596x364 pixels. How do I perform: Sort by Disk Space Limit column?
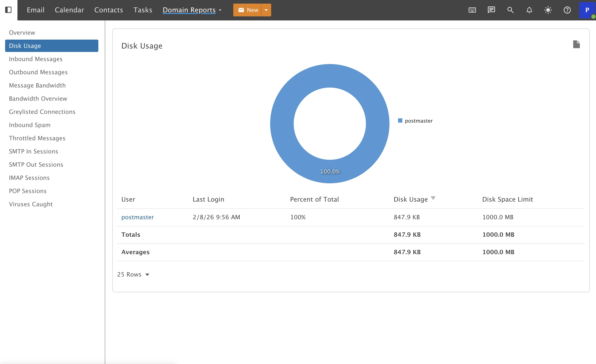click(507, 199)
